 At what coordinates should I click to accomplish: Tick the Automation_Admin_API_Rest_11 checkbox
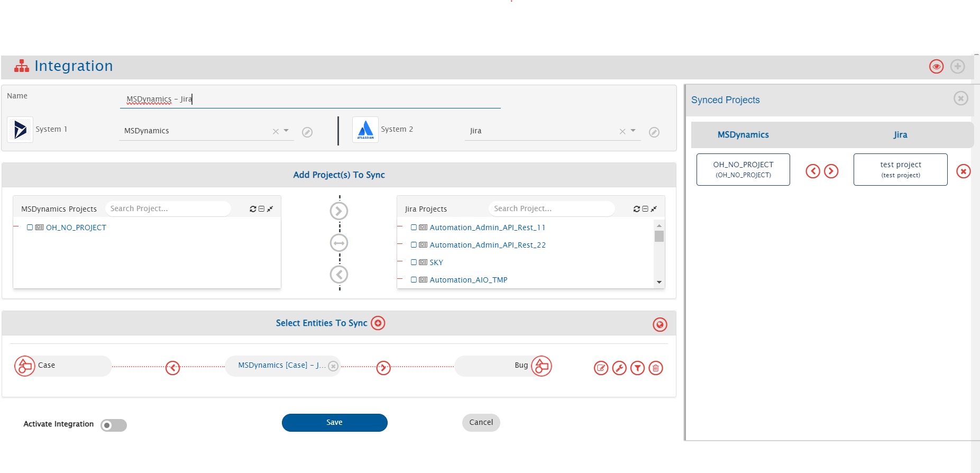414,228
